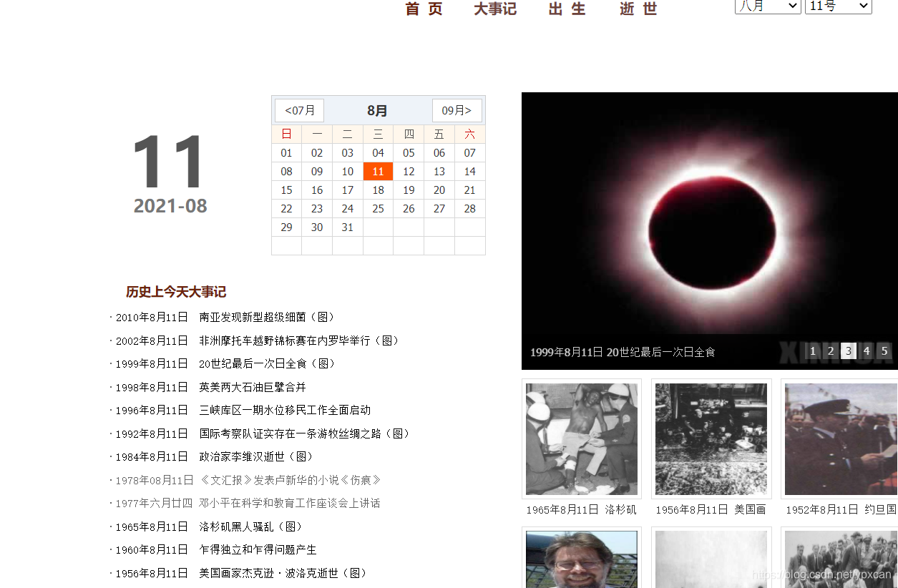Select calendar date 18
Viewport: 898px width, 588px height.
click(x=378, y=190)
